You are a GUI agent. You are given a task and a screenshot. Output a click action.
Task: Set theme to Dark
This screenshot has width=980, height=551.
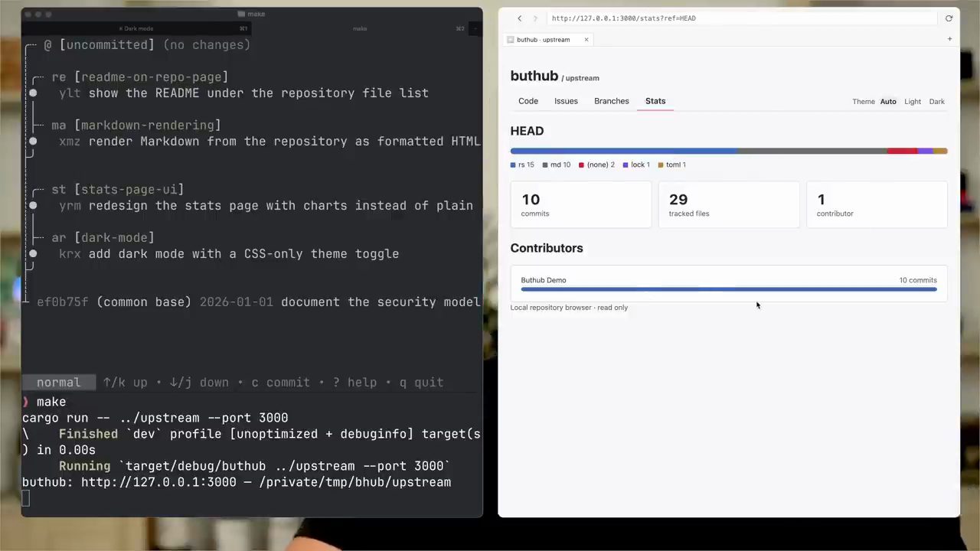click(x=937, y=102)
